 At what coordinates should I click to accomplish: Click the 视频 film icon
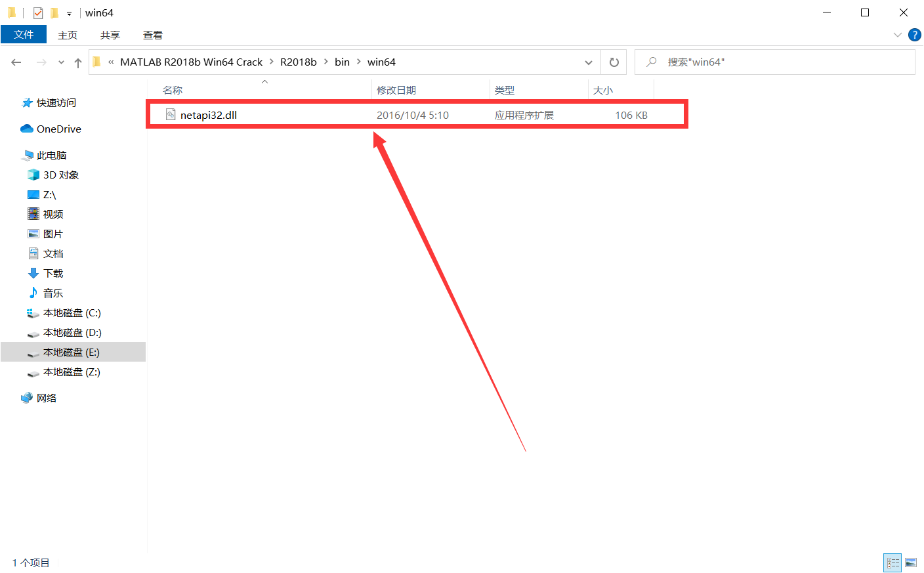33,214
